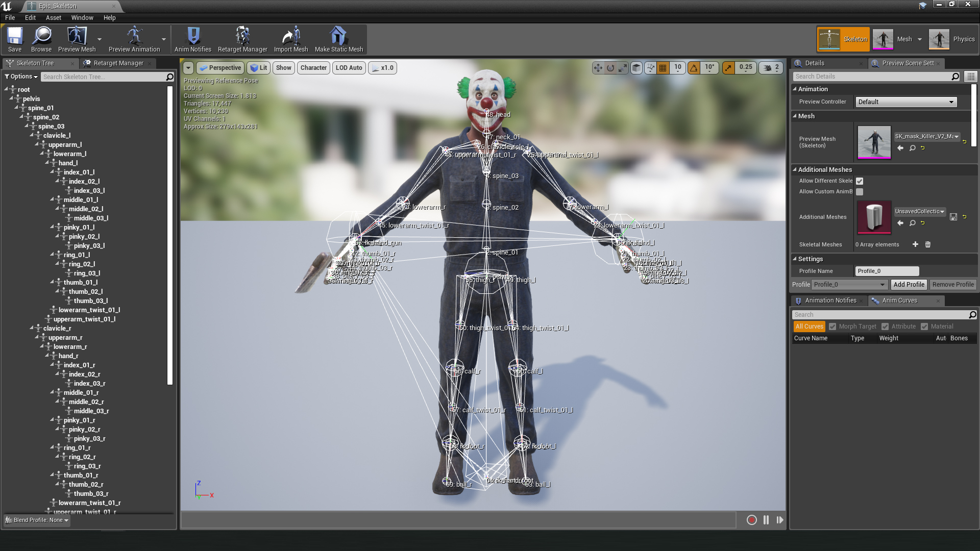
Task: Open the Window menu
Action: coord(82,17)
